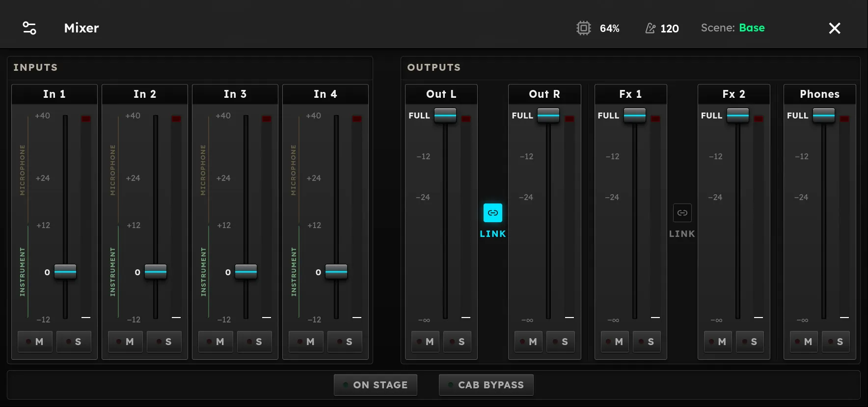This screenshot has height=407, width=868.
Task: Solo the Out R output
Action: 560,342
